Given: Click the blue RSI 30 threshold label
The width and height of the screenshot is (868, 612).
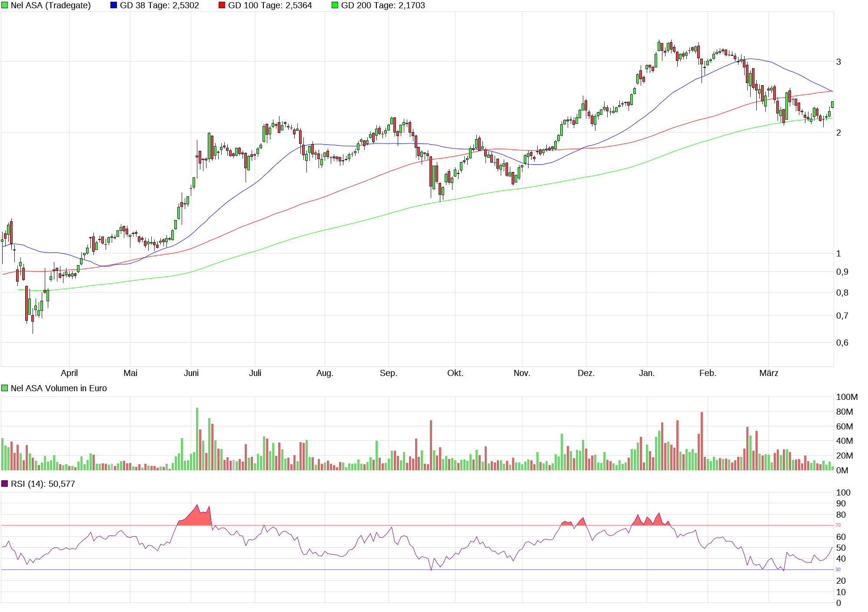Looking at the screenshot, I should tap(838, 569).
